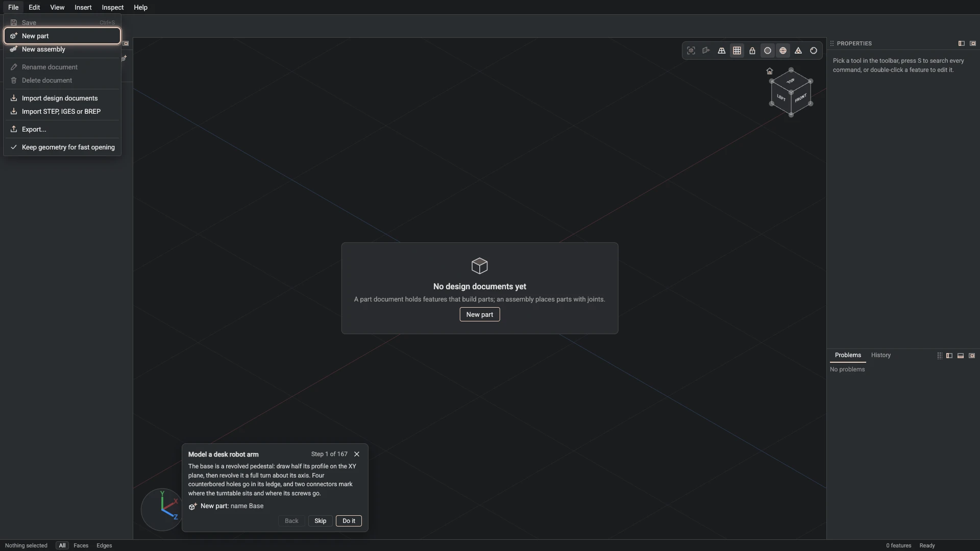980x551 pixels.
Task: Toggle the grid display icon in viewport toolbar
Action: pos(737,51)
